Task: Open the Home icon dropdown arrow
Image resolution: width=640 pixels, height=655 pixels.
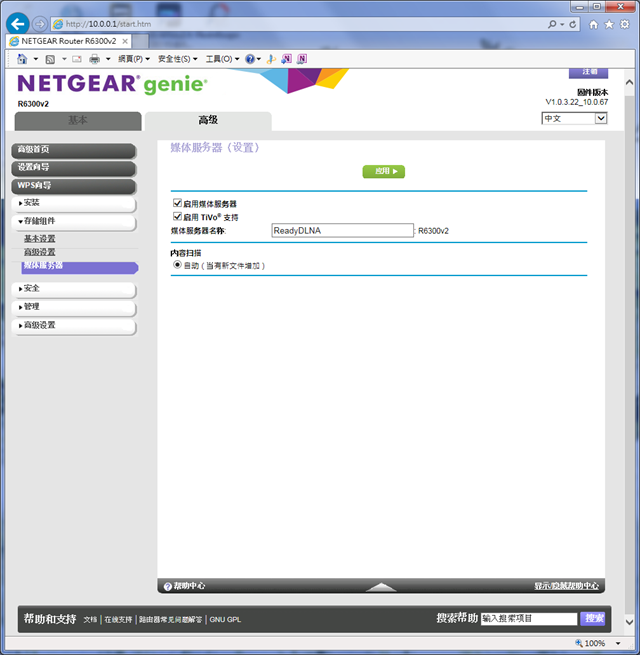Action: coord(36,59)
